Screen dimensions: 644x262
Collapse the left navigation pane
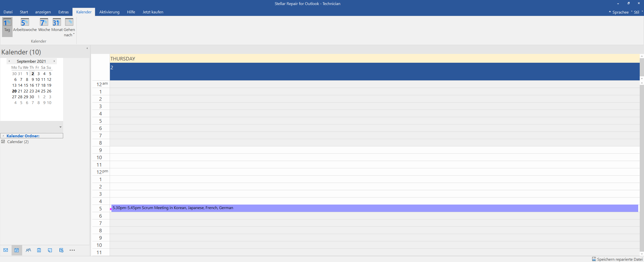pyautogui.click(x=87, y=48)
